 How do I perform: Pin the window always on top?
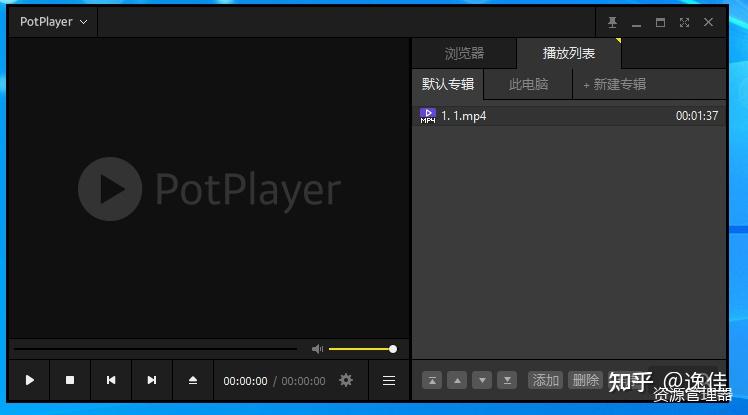tap(612, 22)
